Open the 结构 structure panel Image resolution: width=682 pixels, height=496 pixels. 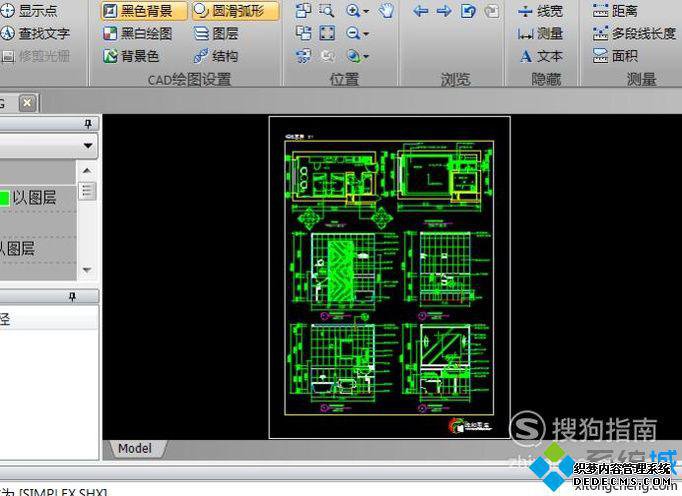click(x=216, y=56)
